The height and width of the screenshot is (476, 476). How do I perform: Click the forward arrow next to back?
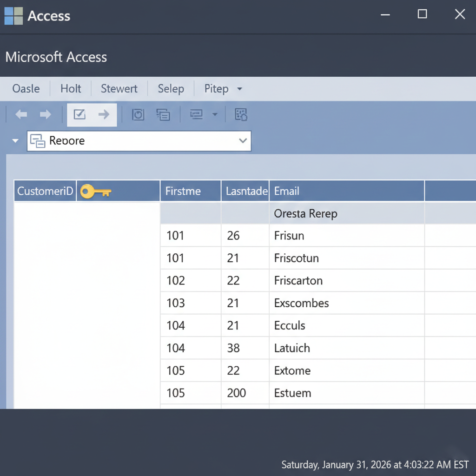[46, 115]
